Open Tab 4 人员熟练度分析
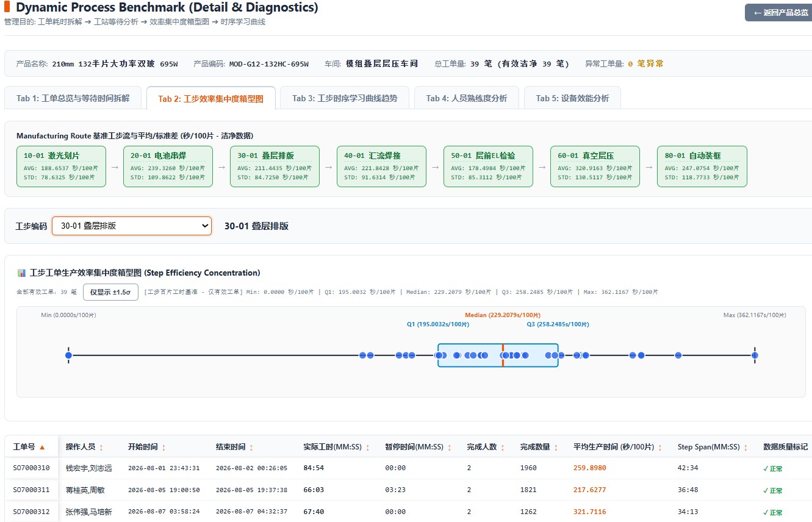Viewport: 812px width, 522px height. click(467, 98)
